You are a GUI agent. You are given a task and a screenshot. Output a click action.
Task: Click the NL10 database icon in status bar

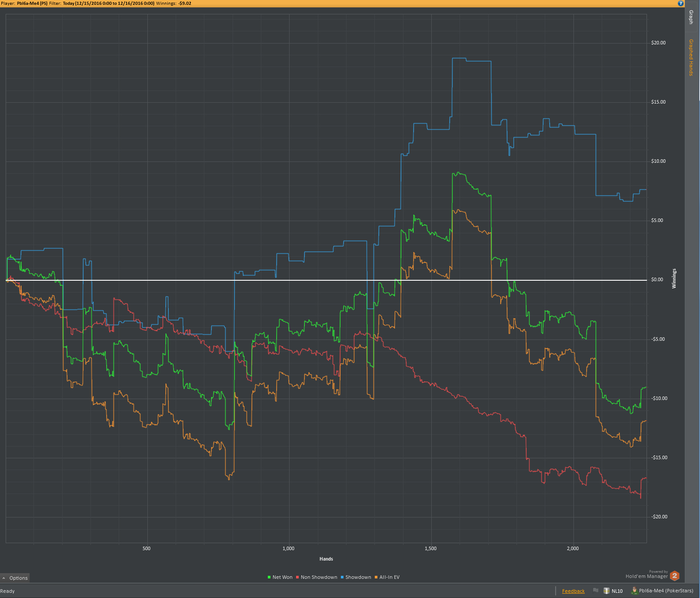(x=607, y=590)
